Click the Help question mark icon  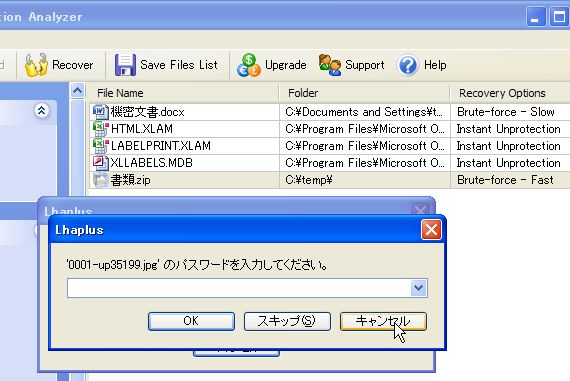click(x=408, y=65)
